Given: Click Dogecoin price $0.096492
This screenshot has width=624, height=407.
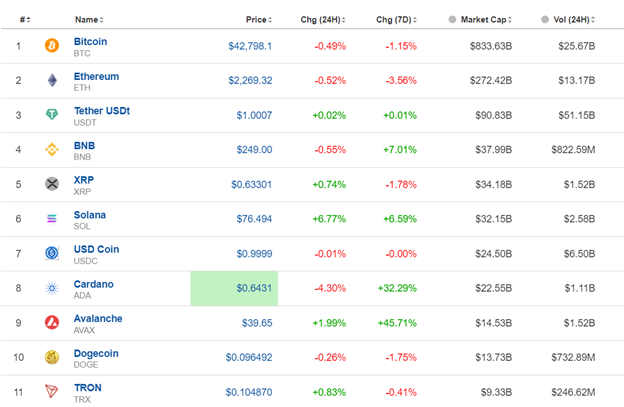Looking at the screenshot, I should pos(249,357).
